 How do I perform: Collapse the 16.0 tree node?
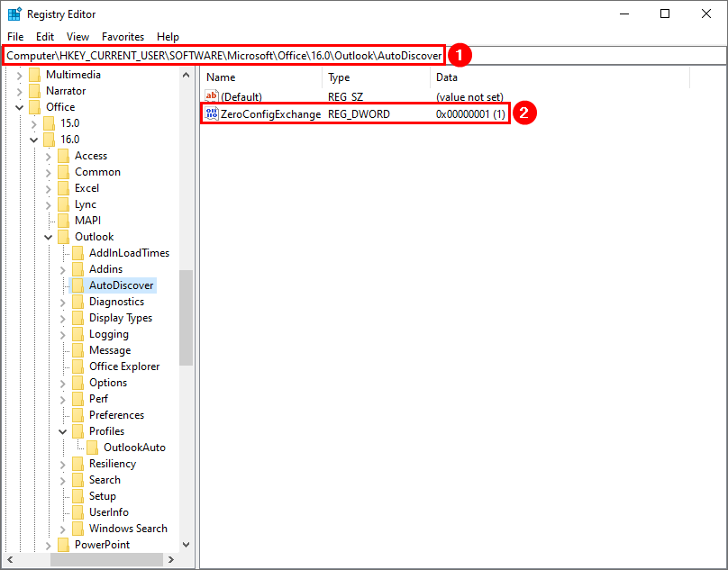34,140
